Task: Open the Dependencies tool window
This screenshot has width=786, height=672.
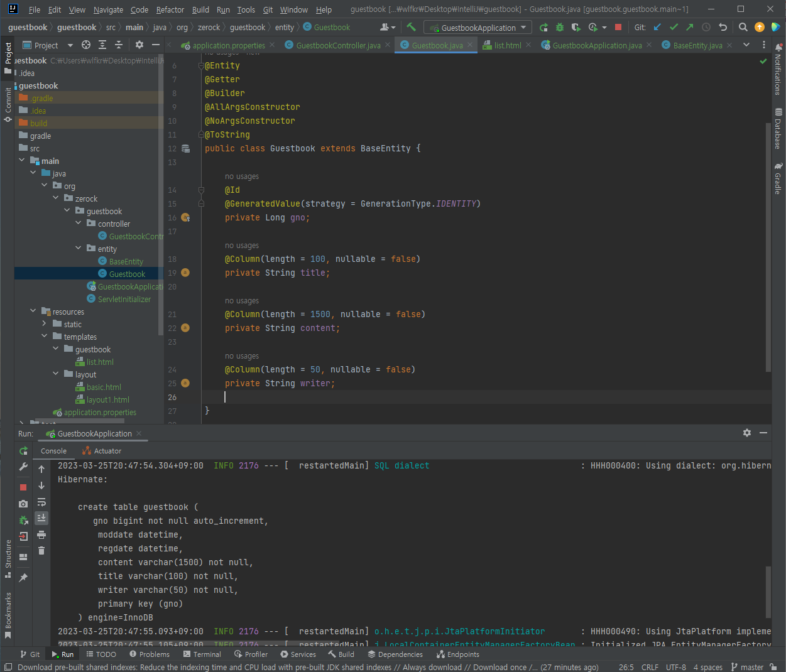Action: coord(395,654)
